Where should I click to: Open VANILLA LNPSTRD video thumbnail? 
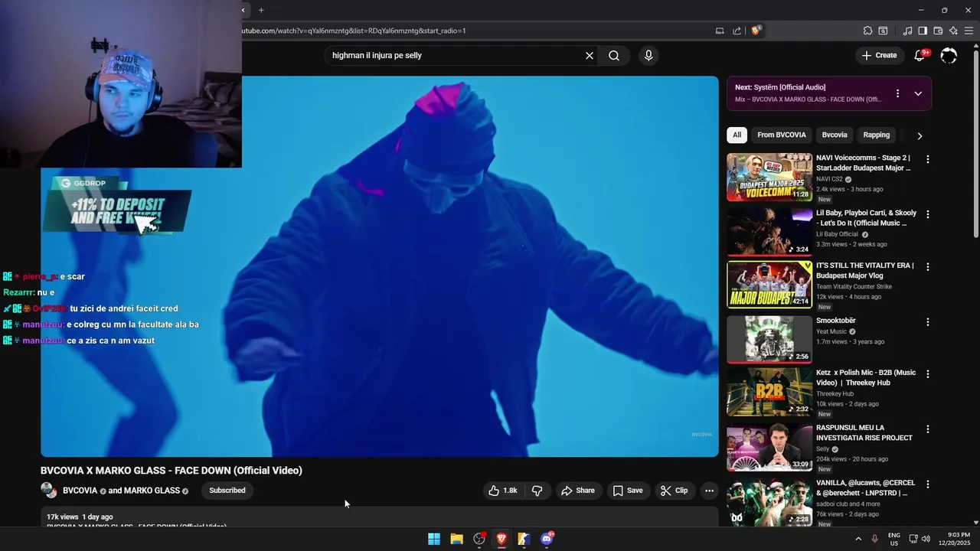(769, 502)
